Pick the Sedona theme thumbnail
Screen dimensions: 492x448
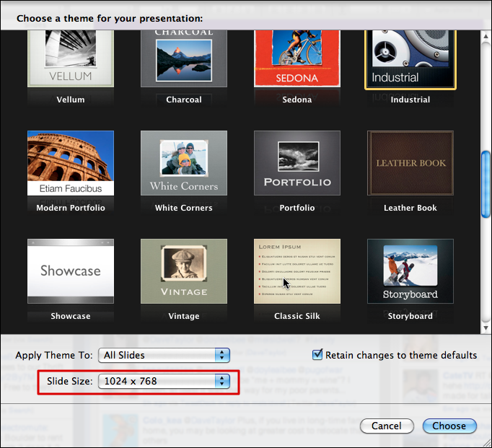pyautogui.click(x=297, y=59)
